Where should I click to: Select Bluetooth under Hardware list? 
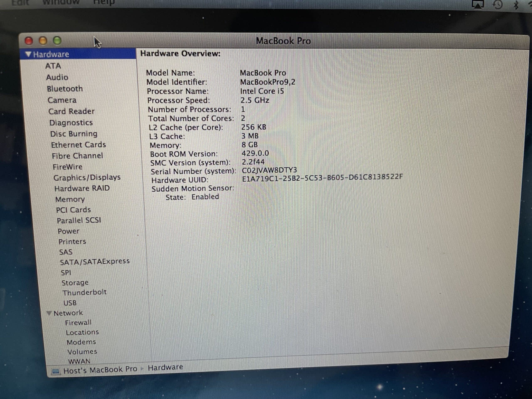[65, 89]
